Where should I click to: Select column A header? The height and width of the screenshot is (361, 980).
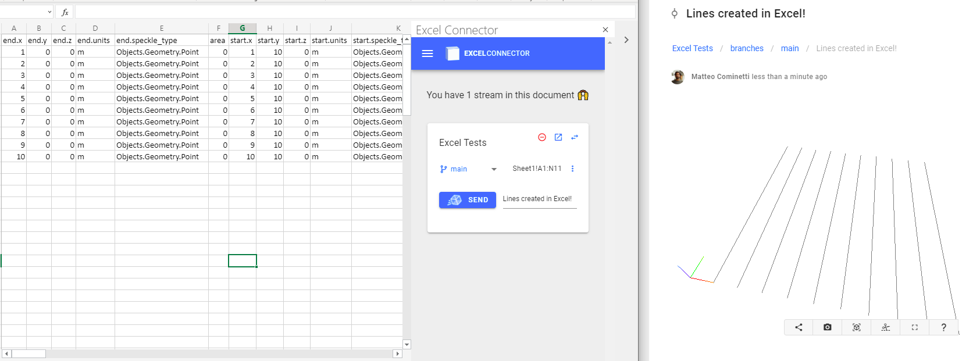pos(14,28)
